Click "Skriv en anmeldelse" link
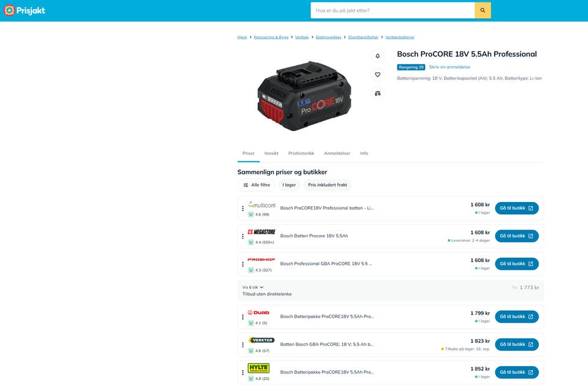Screen dimensions: 588x388 [449, 67]
